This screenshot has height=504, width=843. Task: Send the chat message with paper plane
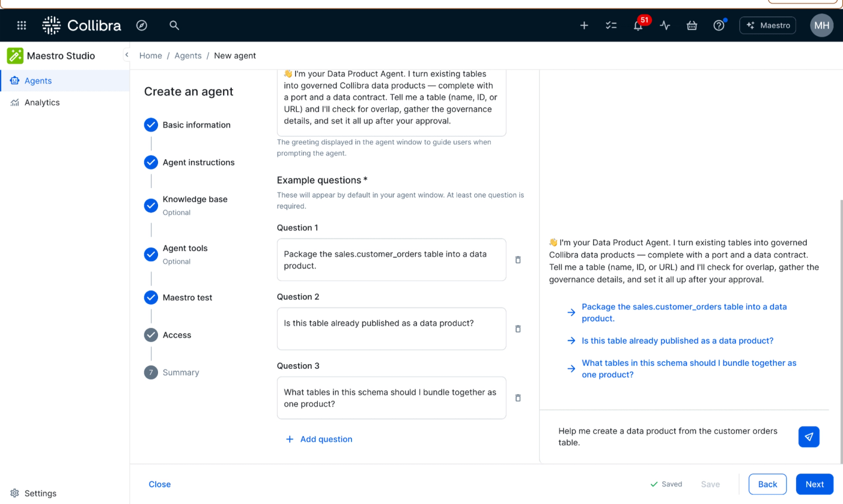[x=808, y=437]
